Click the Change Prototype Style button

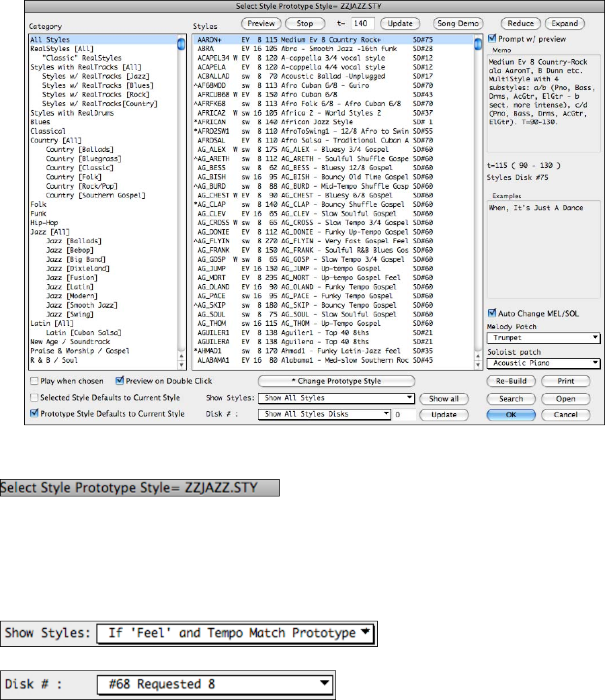click(x=336, y=381)
